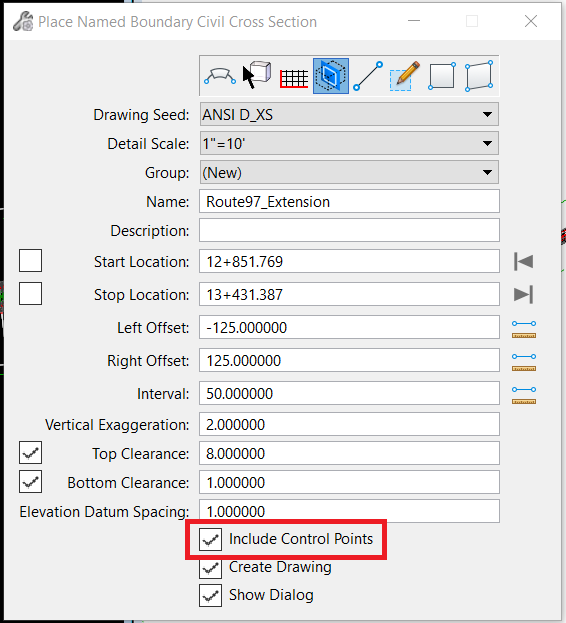Viewport: 566px width, 623px height.
Task: Click the Stop Location jump-to-end arrow icon
Action: tap(524, 294)
